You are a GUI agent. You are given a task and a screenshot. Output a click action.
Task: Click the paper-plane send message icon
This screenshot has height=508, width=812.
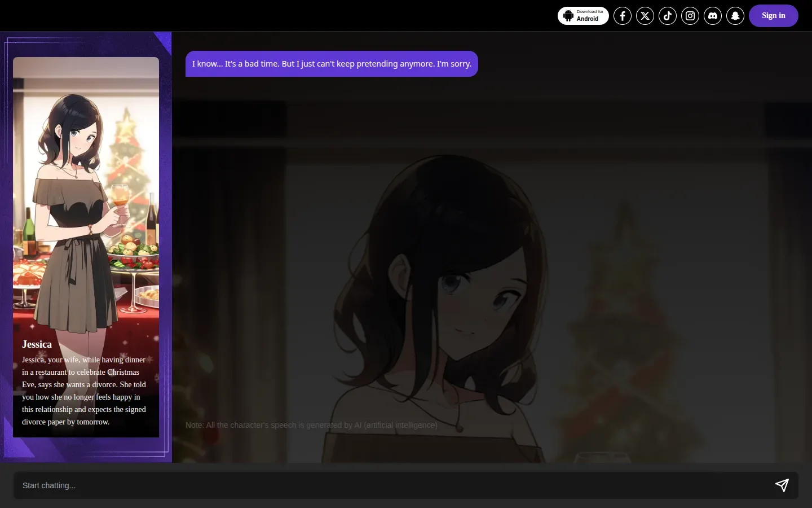pyautogui.click(x=782, y=485)
